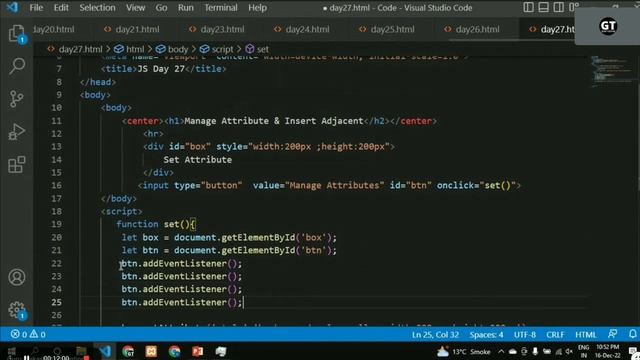Screen dimensions: 640x360
Task: Change Spaces: 4 indentation setting
Action: 486,335
